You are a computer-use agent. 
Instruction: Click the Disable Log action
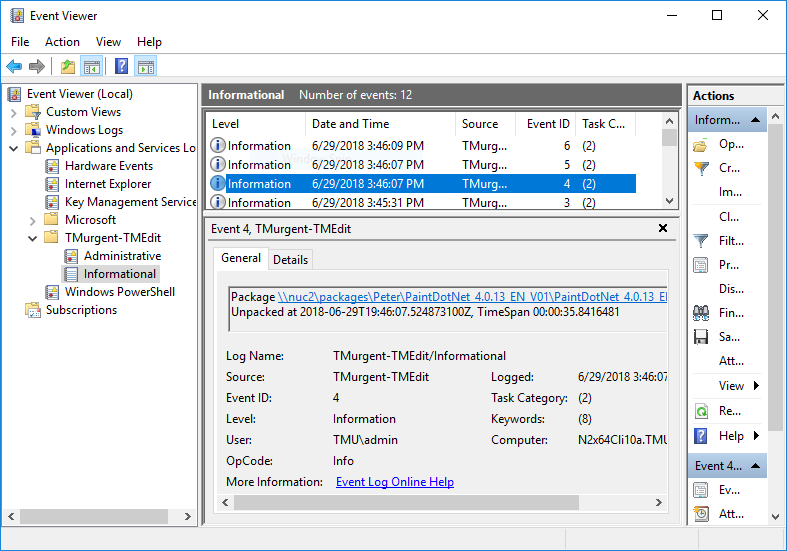pyautogui.click(x=731, y=289)
